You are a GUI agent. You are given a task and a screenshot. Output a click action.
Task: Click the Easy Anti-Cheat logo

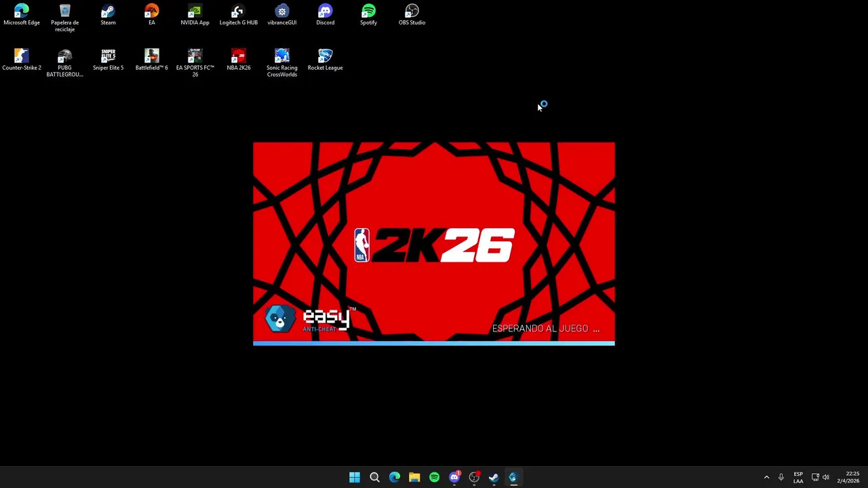(x=311, y=319)
